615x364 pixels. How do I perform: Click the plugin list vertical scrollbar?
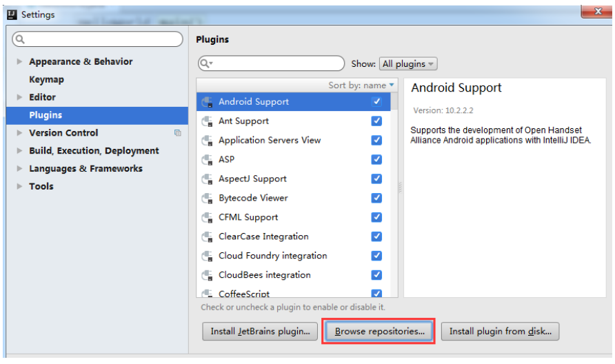pyautogui.click(x=394, y=195)
